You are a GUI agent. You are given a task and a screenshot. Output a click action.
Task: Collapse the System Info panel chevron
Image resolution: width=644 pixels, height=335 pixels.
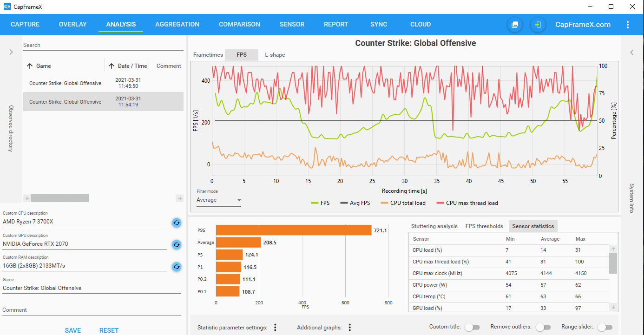point(632,52)
